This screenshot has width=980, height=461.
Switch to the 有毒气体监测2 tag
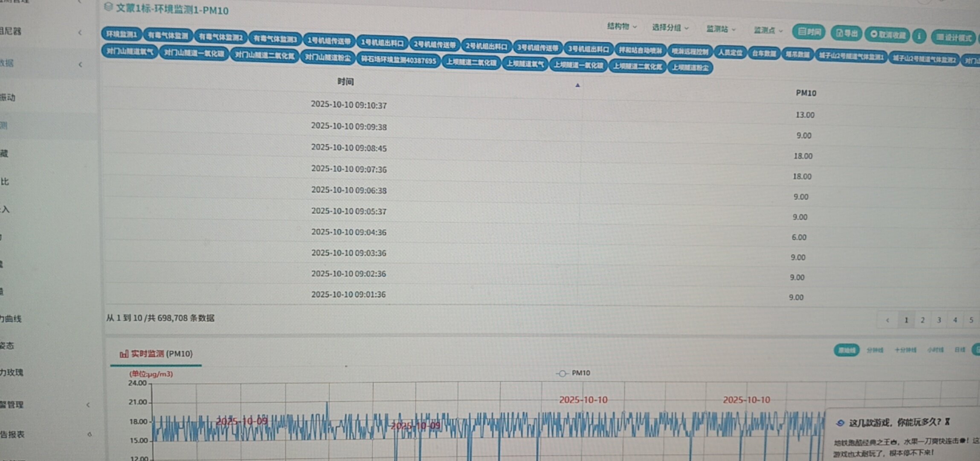coord(220,37)
